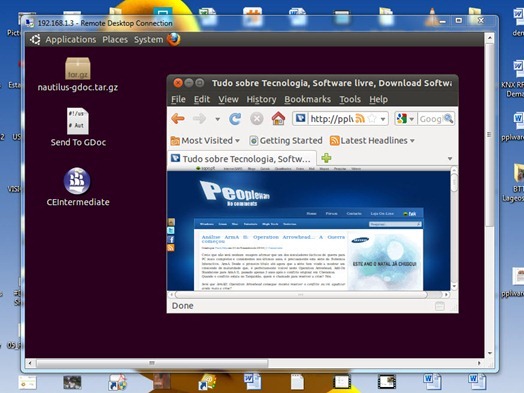Go to the Firefox home page
This screenshot has width=524, height=393.
click(278, 118)
